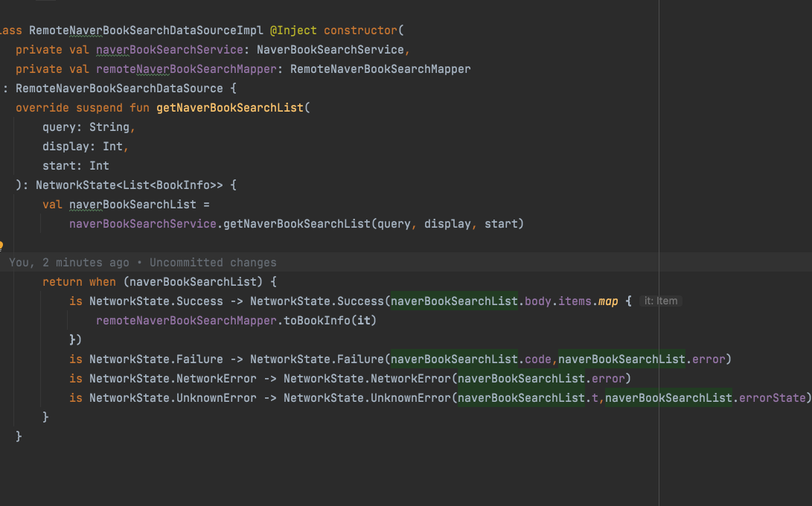This screenshot has height=506, width=812.
Task: Click naverBookSearchList inside the when parentheses
Action: click(x=193, y=282)
